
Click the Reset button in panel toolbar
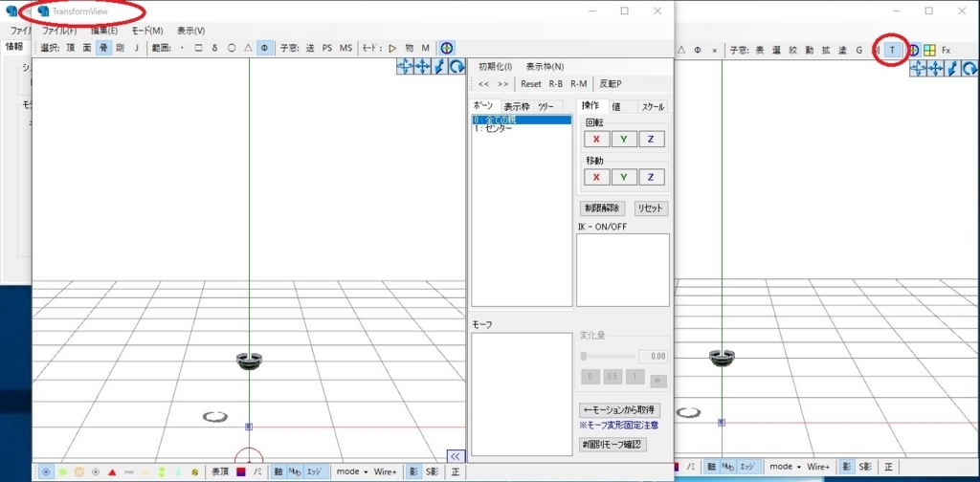(531, 83)
